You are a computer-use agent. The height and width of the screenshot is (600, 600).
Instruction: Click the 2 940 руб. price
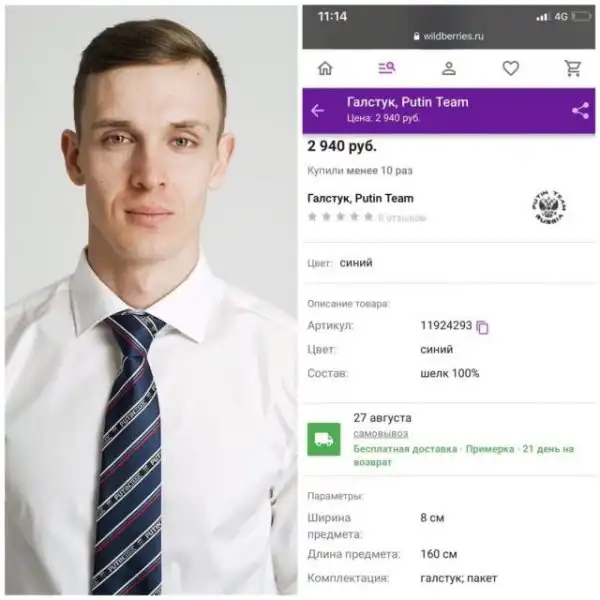pos(342,146)
